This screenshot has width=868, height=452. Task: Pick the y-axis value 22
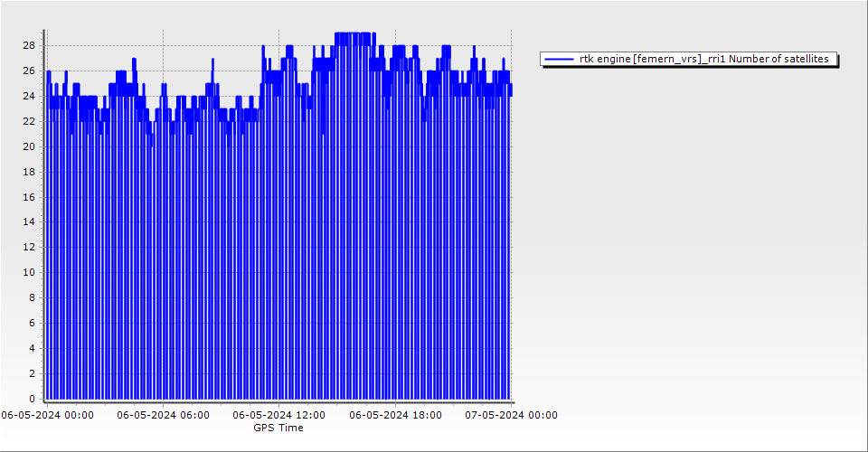[x=29, y=121]
